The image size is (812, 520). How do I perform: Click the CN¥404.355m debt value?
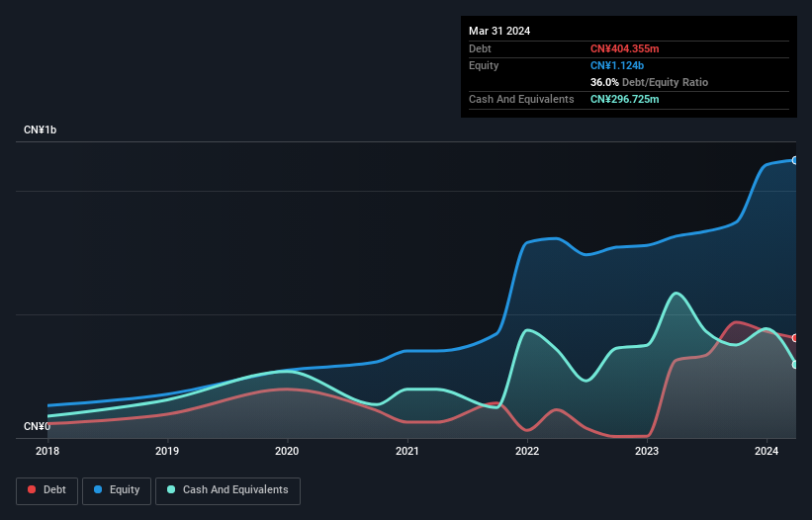tap(624, 48)
